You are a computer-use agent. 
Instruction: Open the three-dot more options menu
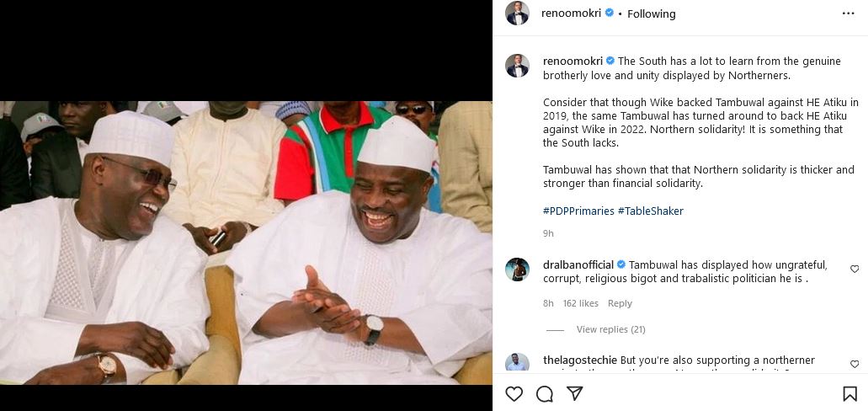849,13
